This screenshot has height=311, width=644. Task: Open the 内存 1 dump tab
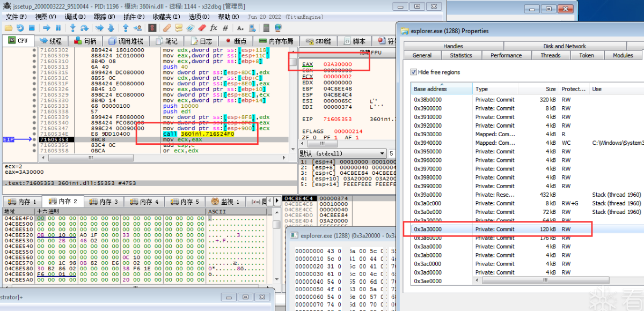point(22,202)
